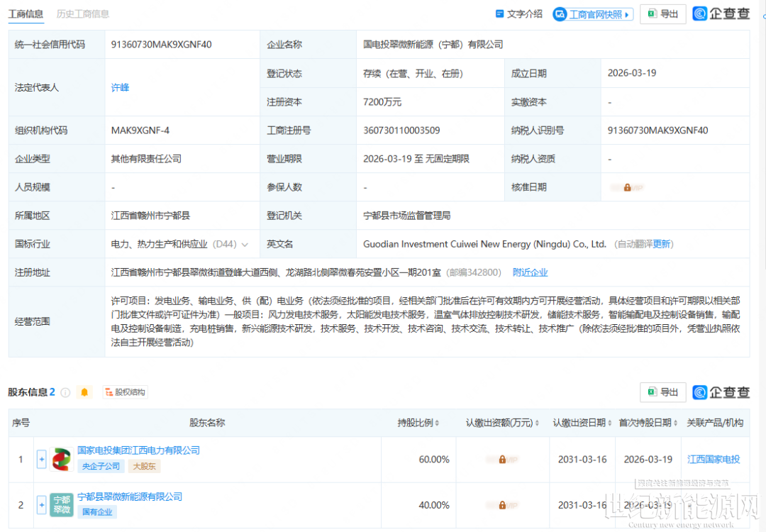Click the orange bell monitoring icon

(x=84, y=392)
